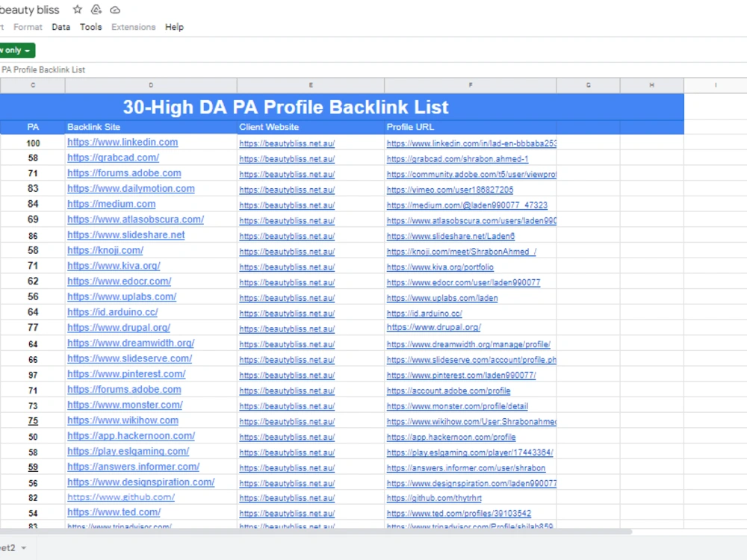Open the grabcad.com/shrabon.ahmed-1 profile link
This screenshot has height=560, width=747.
(457, 159)
